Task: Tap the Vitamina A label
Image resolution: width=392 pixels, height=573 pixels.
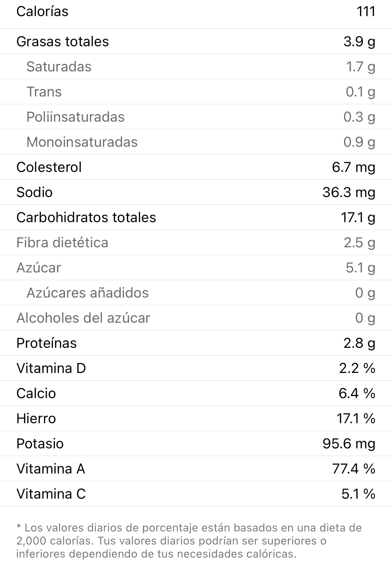Action: (51, 469)
